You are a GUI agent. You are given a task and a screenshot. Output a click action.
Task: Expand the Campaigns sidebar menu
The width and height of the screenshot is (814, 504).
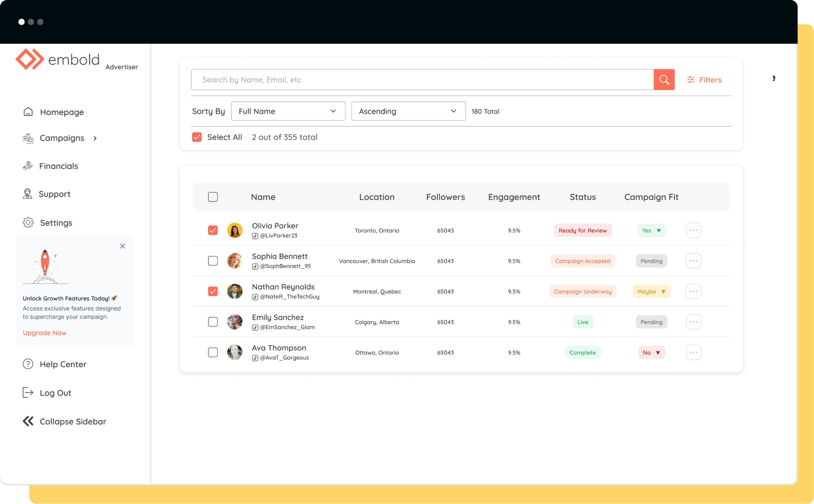[95, 138]
